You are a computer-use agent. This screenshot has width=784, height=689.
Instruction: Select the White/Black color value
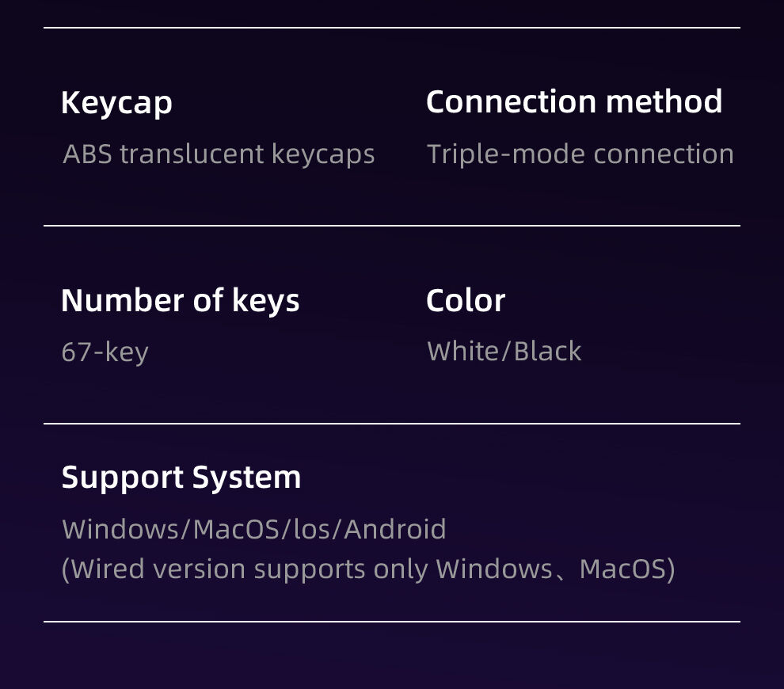(504, 351)
